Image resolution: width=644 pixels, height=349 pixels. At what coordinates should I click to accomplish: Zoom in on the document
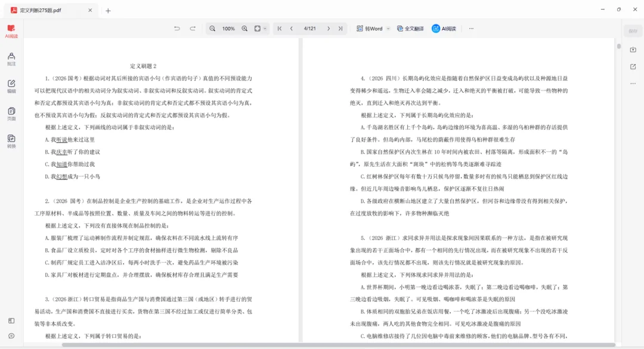[x=244, y=29]
